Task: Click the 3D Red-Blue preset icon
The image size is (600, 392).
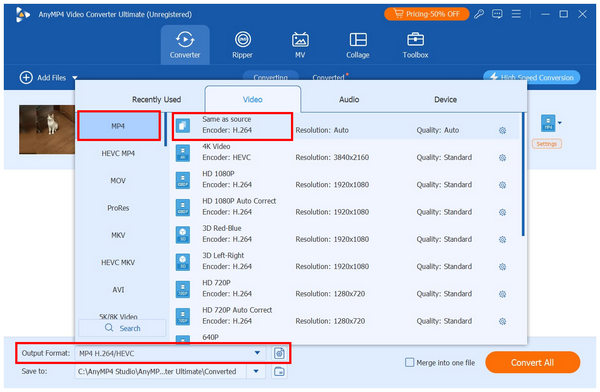Action: pyautogui.click(x=183, y=235)
